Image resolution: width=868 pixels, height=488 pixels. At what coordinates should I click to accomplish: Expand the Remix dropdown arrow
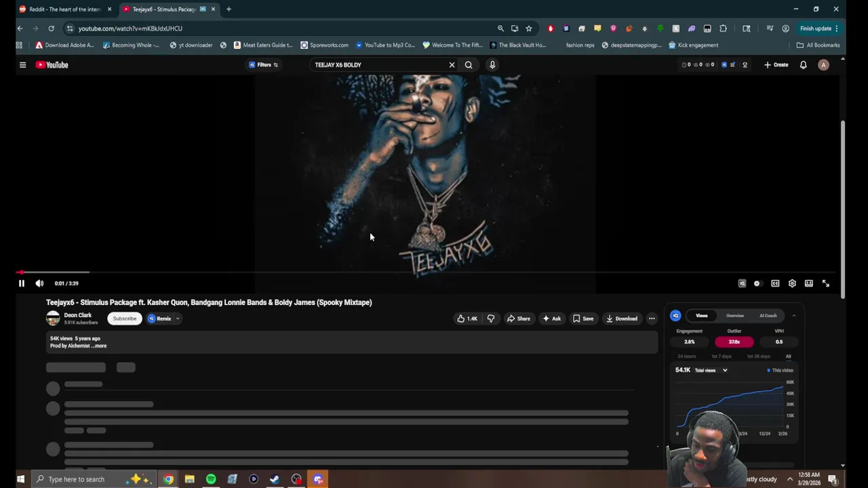click(178, 319)
